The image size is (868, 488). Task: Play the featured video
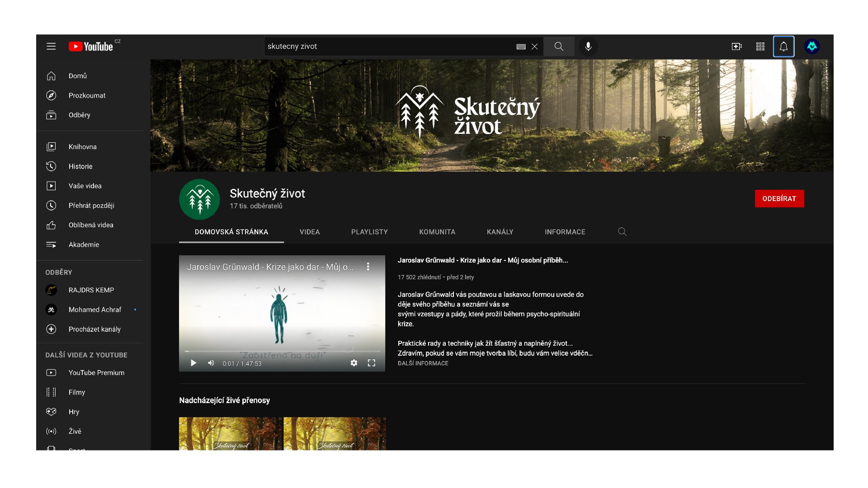pyautogui.click(x=193, y=363)
